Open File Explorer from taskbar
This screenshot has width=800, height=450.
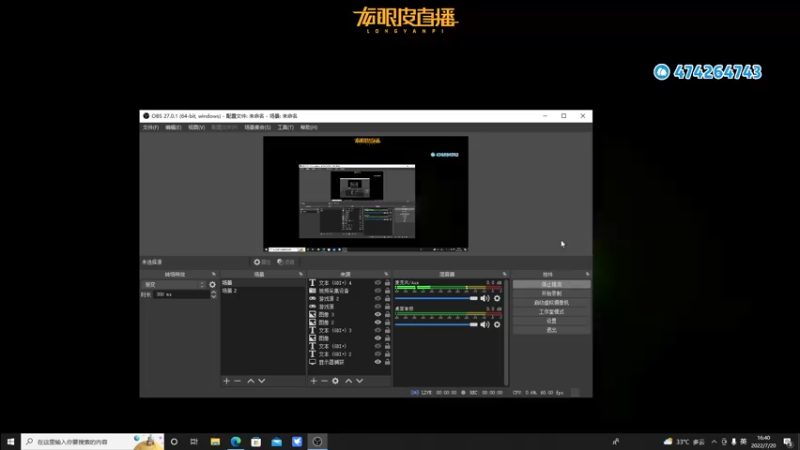point(215,442)
